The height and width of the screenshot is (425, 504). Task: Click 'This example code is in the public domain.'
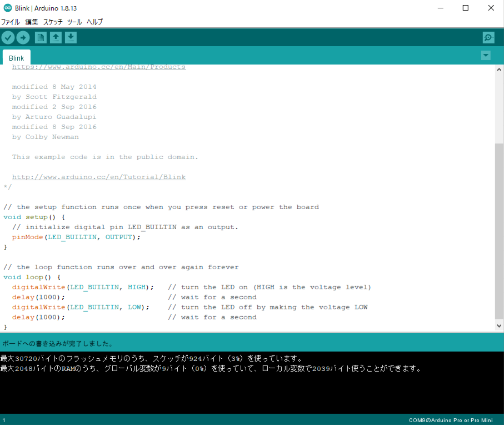(105, 157)
